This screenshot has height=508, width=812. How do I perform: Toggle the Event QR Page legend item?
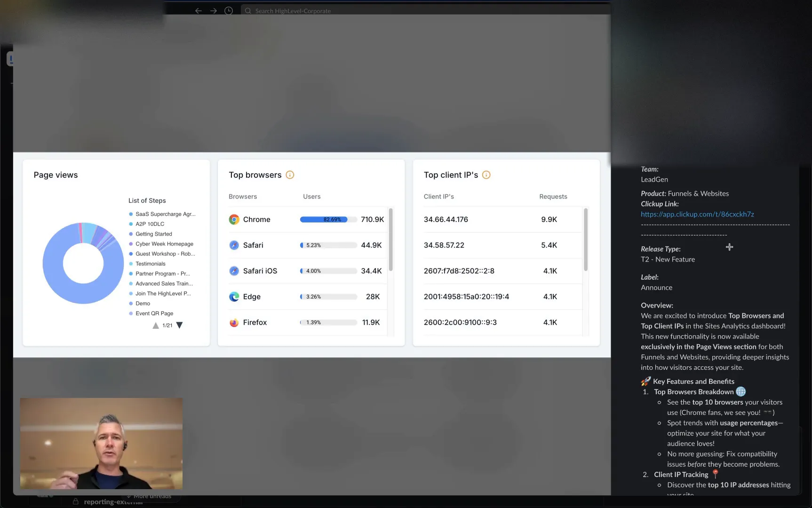pos(151,313)
